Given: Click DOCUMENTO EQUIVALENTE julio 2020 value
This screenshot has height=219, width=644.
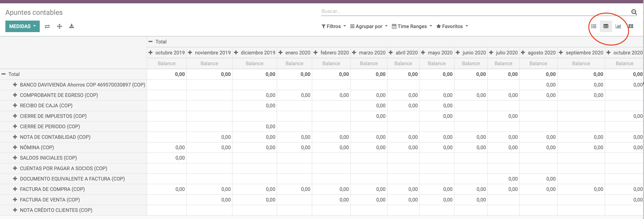Looking at the screenshot, I should pyautogui.click(x=503, y=179).
